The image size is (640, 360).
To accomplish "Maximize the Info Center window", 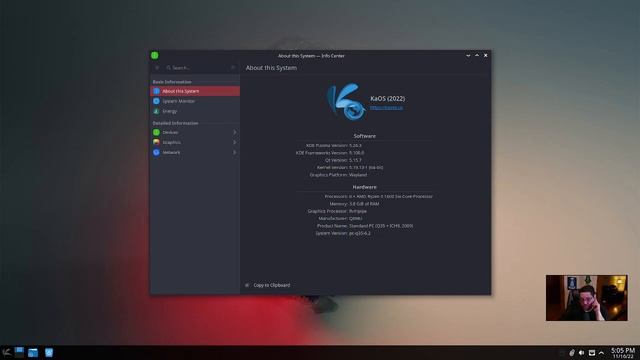I will [477, 56].
